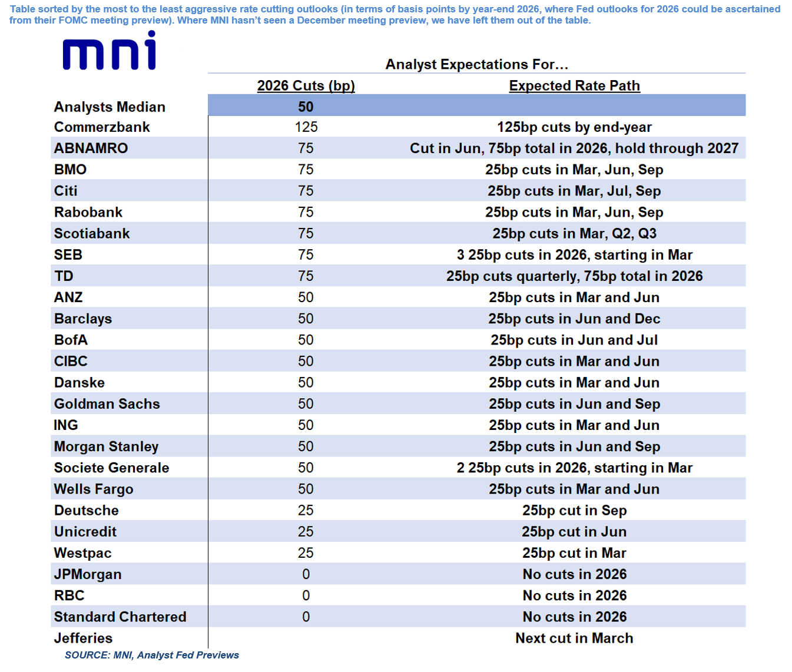Select the "Analyst Expectations For…" heading

pyautogui.click(x=476, y=64)
